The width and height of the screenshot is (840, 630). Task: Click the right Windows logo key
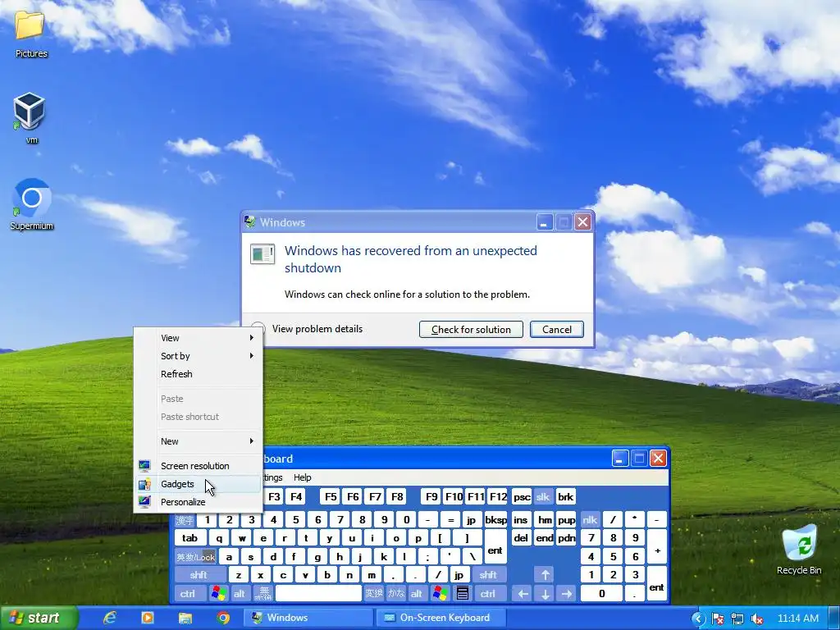tap(441, 594)
